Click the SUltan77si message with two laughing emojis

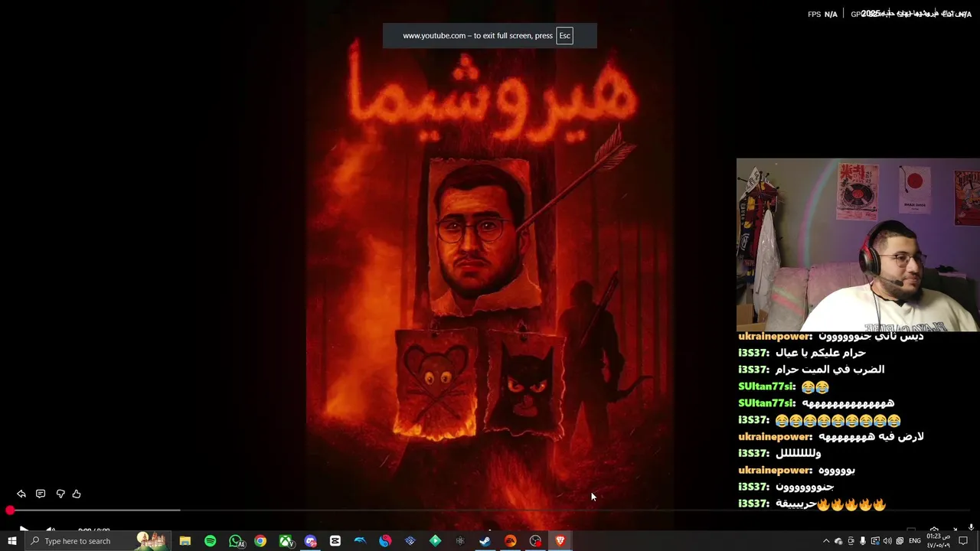[x=783, y=386]
